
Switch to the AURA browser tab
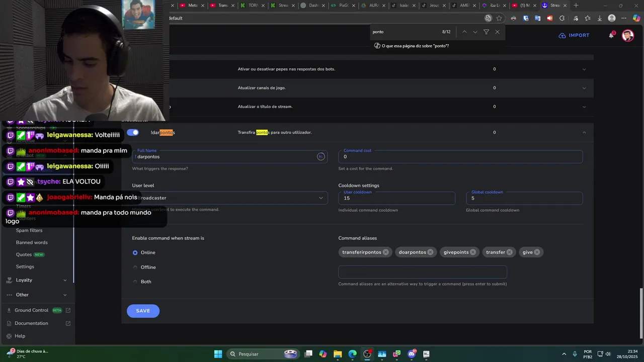372,6
